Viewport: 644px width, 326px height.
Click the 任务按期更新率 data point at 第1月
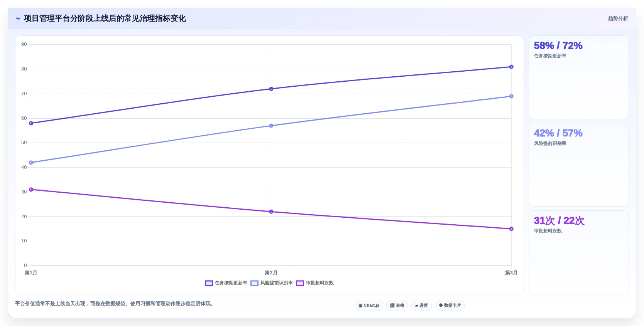31,123
